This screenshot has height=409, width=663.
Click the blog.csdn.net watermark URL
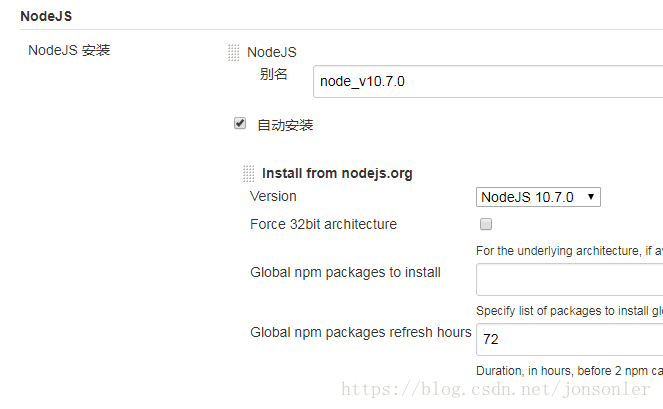click(496, 390)
